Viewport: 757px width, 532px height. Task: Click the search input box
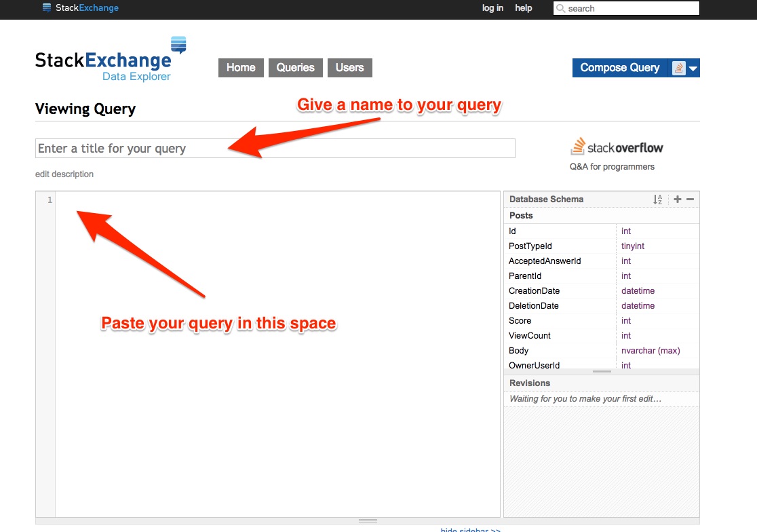pyautogui.click(x=626, y=8)
